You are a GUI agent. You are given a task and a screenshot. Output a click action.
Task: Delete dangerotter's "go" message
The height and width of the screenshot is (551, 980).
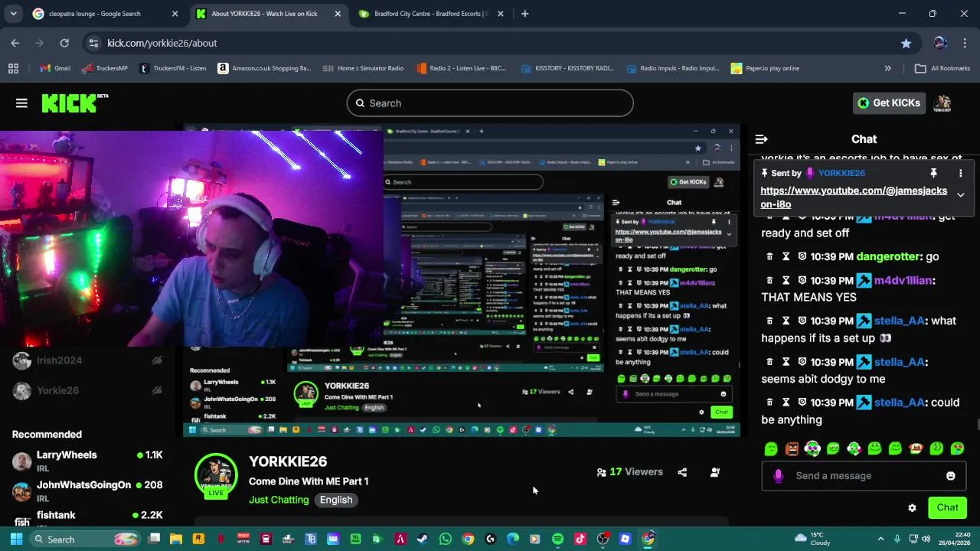[x=769, y=257]
